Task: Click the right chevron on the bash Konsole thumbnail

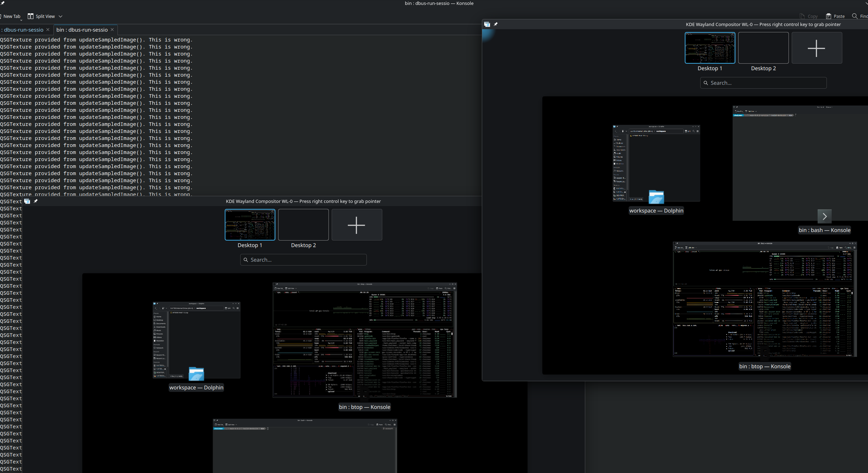Action: [x=824, y=217]
